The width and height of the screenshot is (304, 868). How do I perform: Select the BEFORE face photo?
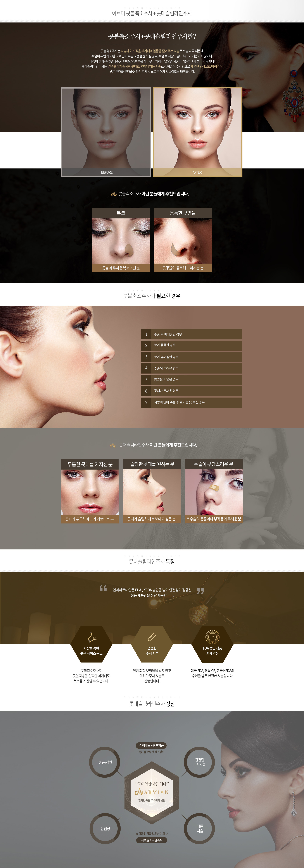coord(106,131)
